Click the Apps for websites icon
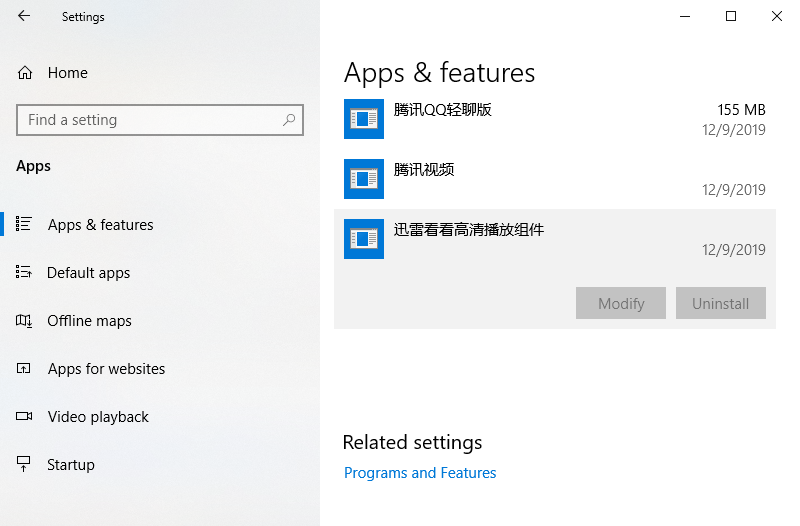This screenshot has height=526, width=800. [x=23, y=368]
